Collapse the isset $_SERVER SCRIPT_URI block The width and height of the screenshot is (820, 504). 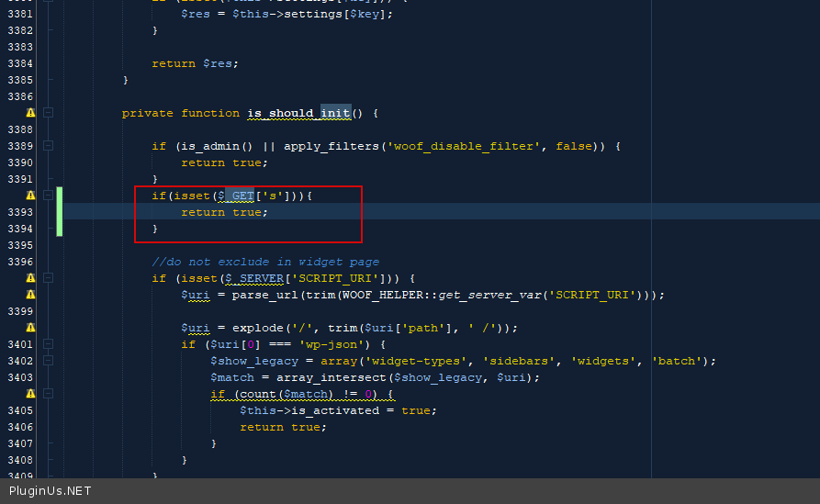(49, 278)
